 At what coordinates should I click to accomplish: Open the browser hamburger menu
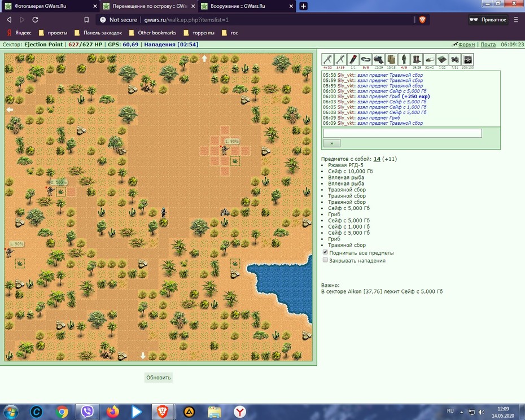tap(516, 20)
